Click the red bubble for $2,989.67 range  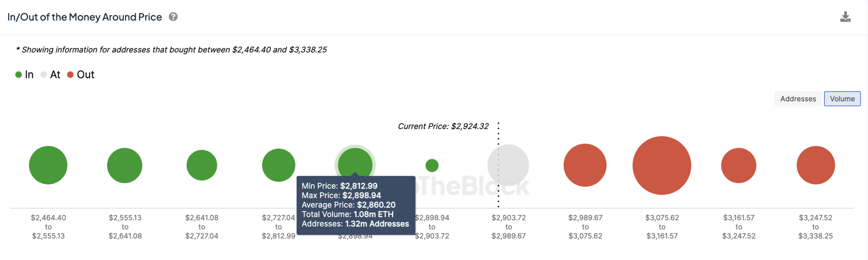click(585, 165)
